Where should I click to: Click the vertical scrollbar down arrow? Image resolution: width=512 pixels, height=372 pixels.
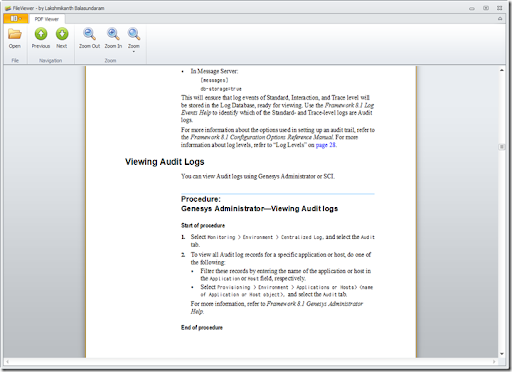click(x=502, y=354)
